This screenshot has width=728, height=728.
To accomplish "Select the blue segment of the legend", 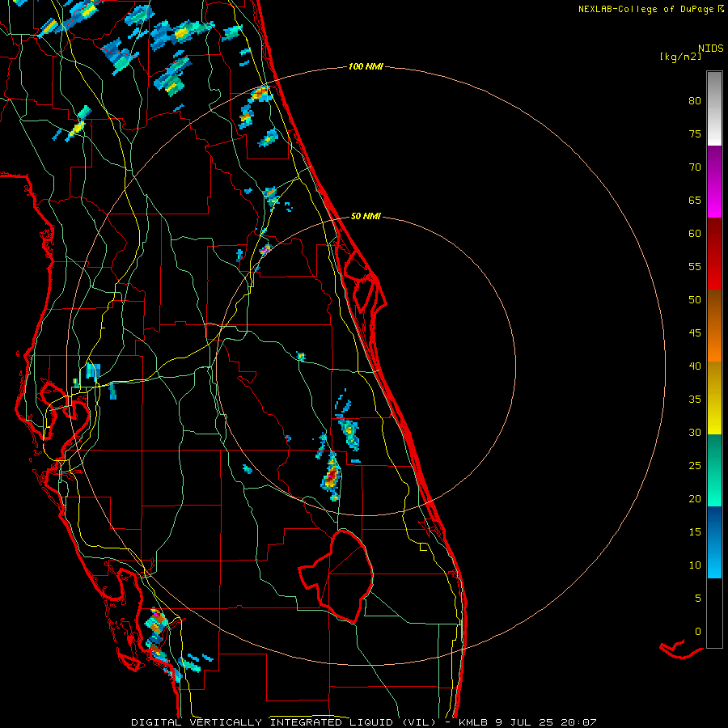I will point(714,542).
